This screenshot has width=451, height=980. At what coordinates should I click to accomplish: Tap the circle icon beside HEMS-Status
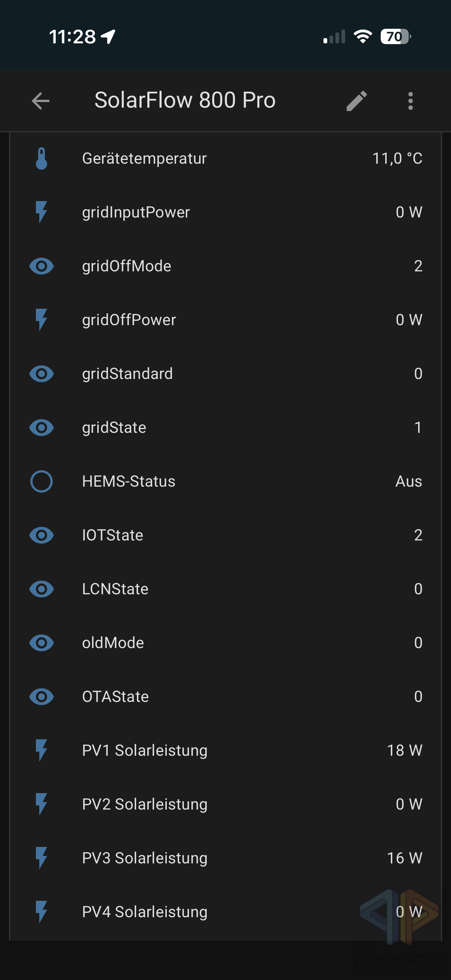pyautogui.click(x=42, y=481)
